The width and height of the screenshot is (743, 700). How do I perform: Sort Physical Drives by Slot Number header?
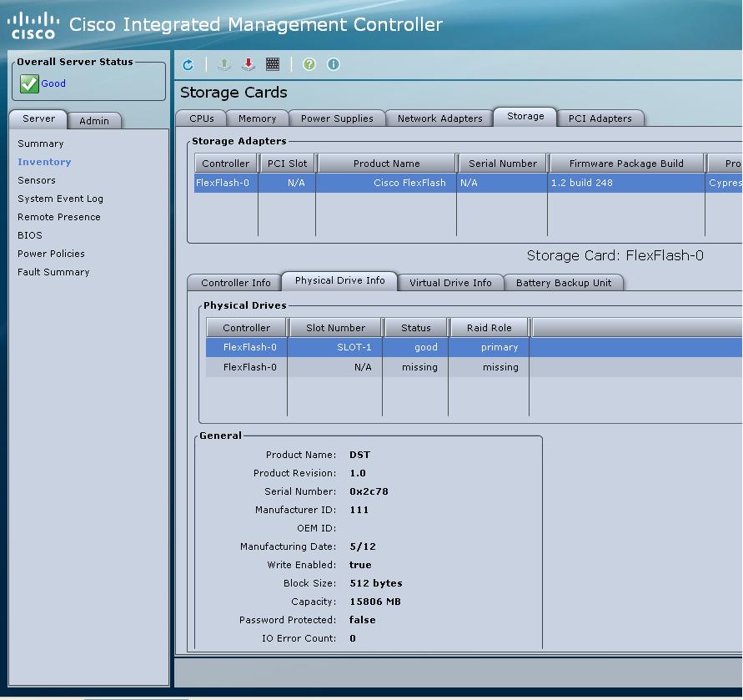[335, 328]
